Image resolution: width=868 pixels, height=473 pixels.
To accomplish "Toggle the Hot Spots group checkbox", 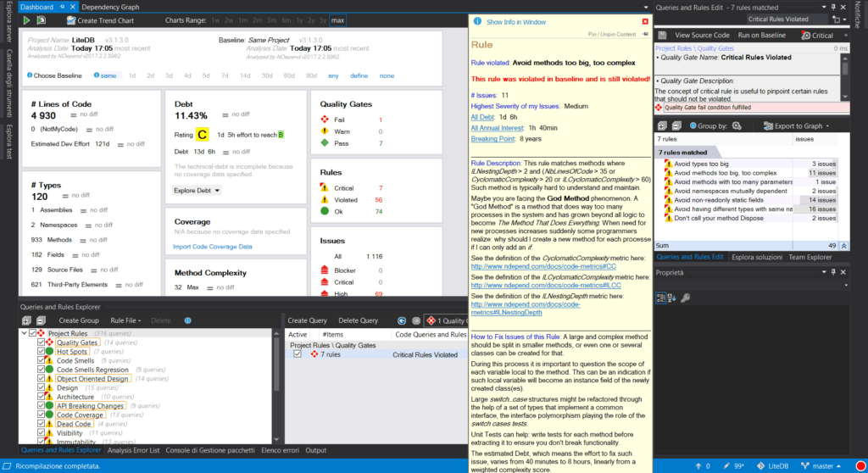I will 41,352.
